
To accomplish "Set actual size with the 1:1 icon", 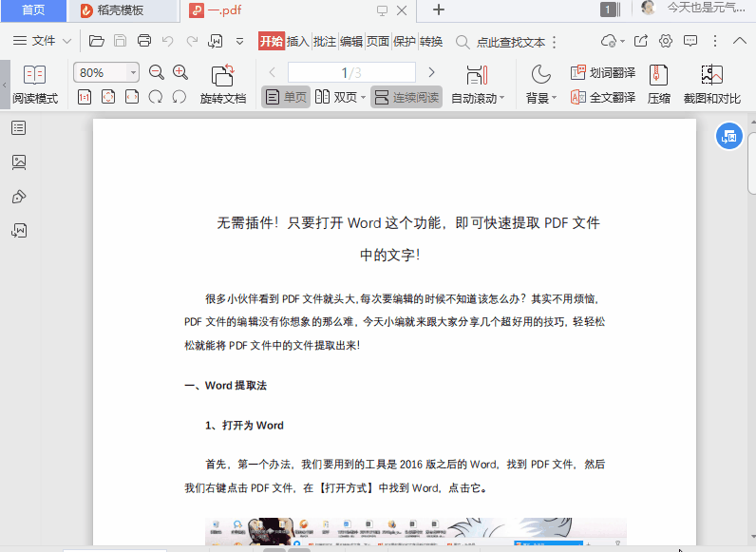I will [85, 98].
